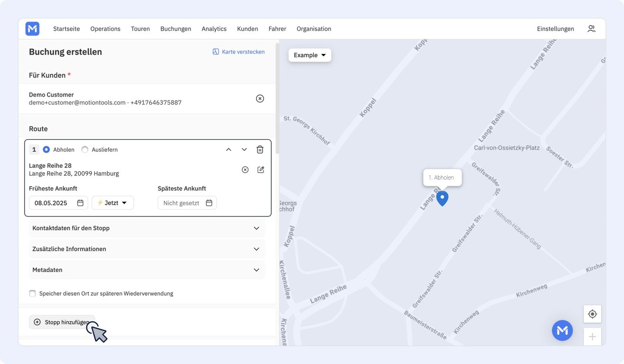Select the Ausliefern radio option
This screenshot has height=364, width=624.
85,150
